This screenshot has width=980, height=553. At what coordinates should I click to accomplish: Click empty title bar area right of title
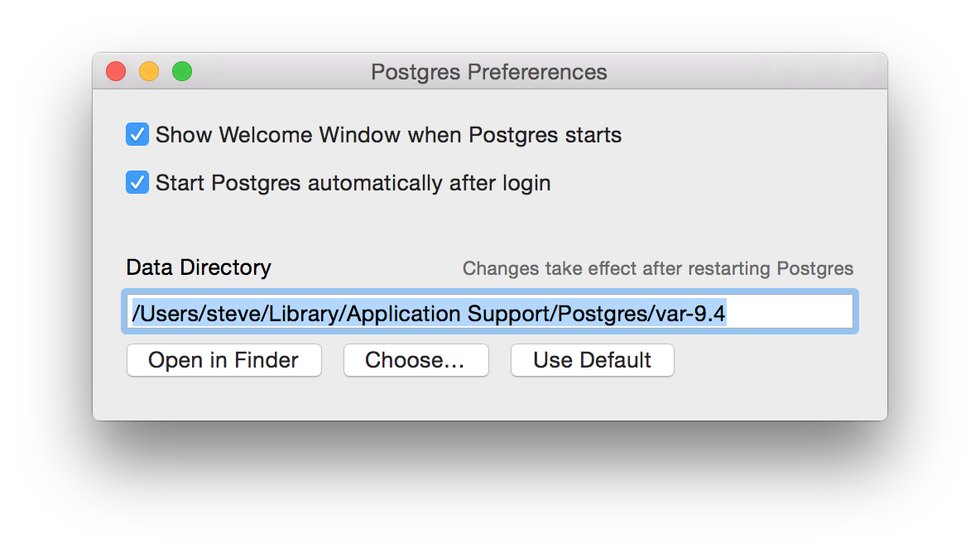pos(745,72)
